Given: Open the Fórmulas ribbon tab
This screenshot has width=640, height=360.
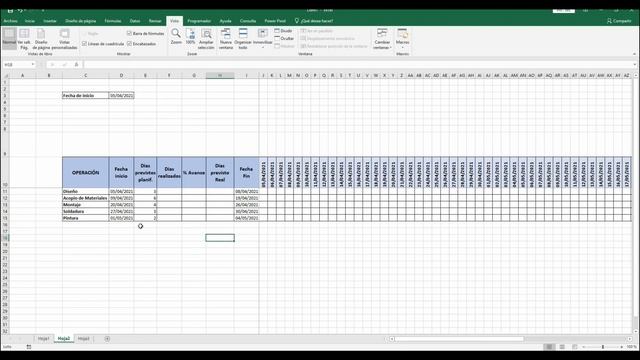Looking at the screenshot, I should pyautogui.click(x=113, y=21).
